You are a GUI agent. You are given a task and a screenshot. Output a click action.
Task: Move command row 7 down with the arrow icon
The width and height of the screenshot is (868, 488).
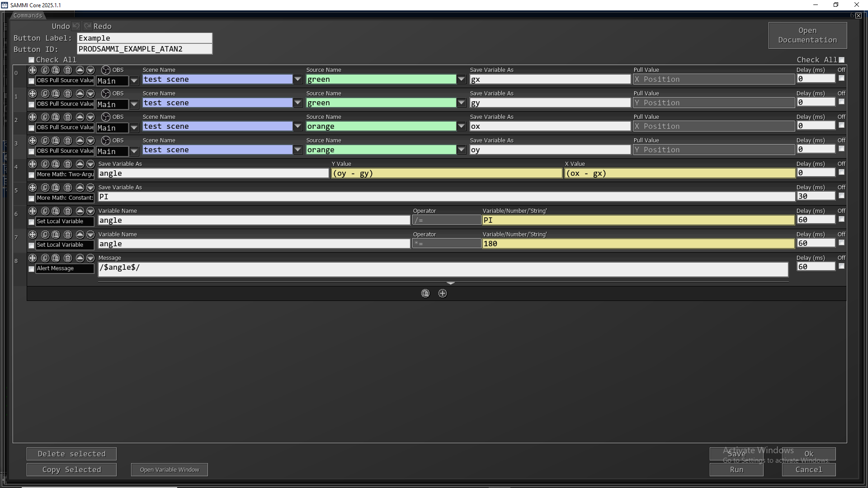tap(90, 235)
